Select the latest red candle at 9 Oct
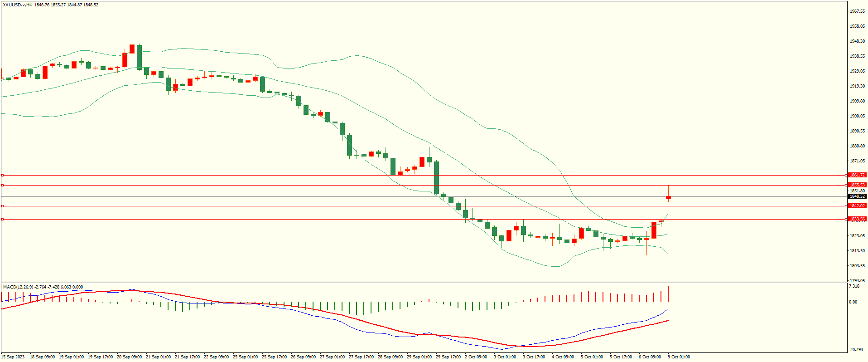The width and height of the screenshot is (868, 362). point(668,197)
